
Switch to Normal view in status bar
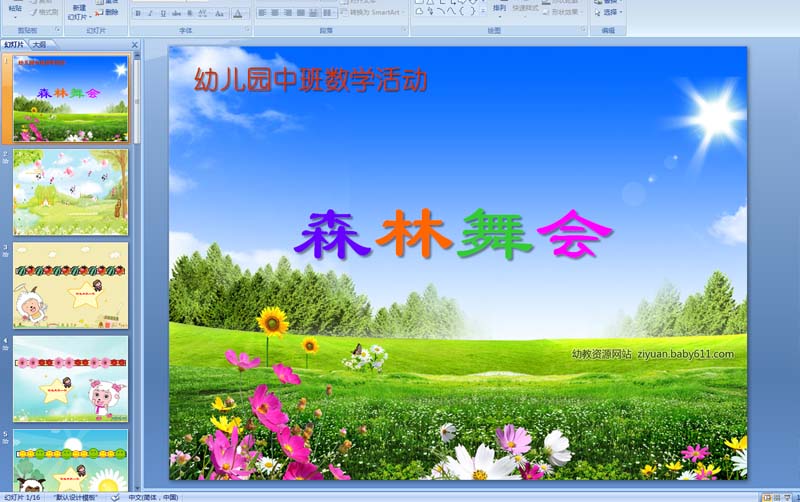[x=767, y=498]
